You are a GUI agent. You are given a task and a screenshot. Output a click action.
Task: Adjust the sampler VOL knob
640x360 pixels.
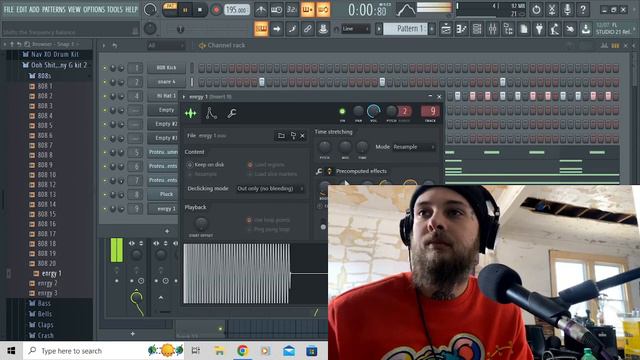(x=373, y=111)
